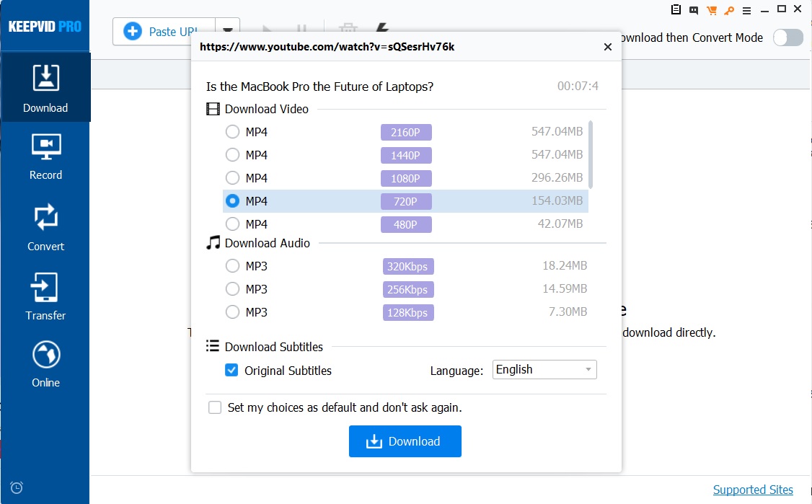Screen dimensions: 812x504
Task: Select MP4 1440P video option
Action: [x=232, y=155]
